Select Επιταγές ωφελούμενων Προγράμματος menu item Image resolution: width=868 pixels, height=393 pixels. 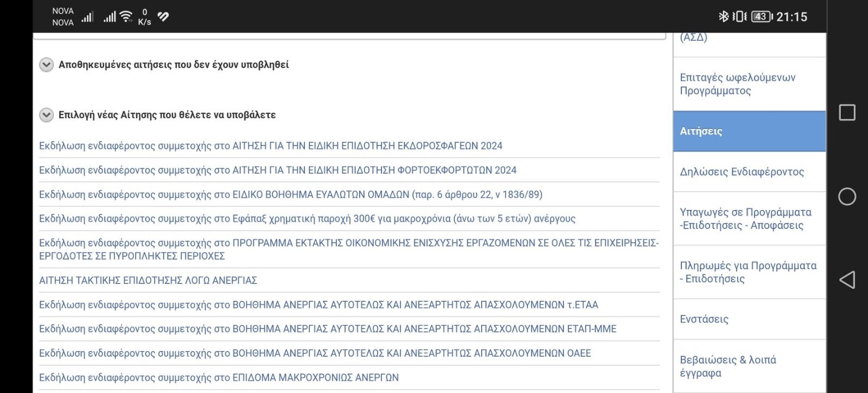(x=749, y=84)
